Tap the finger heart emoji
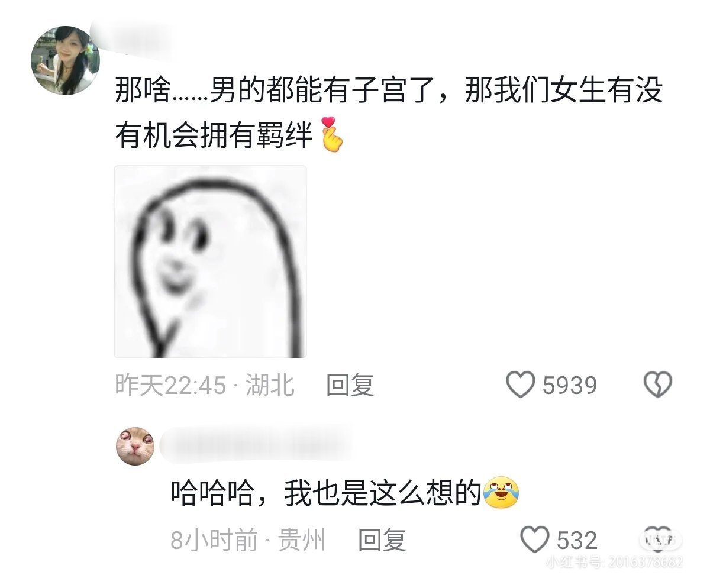This screenshot has height=588, width=710. pyautogui.click(x=331, y=135)
